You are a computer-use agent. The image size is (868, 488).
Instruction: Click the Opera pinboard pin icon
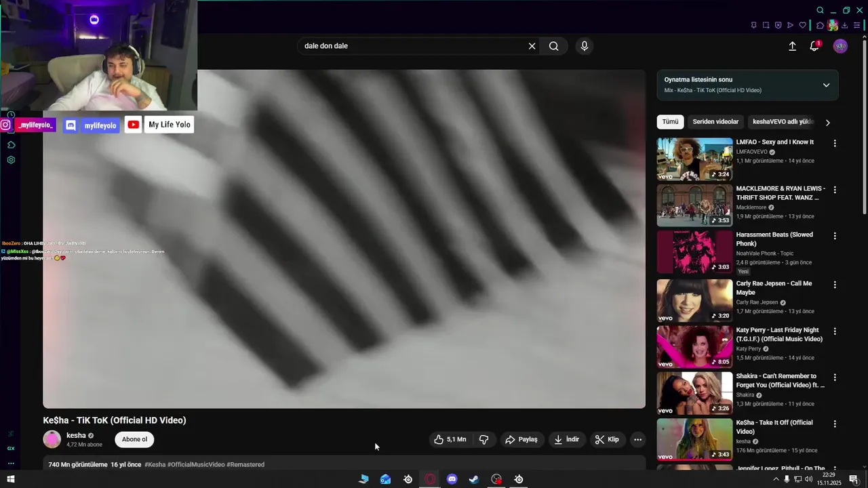click(753, 25)
